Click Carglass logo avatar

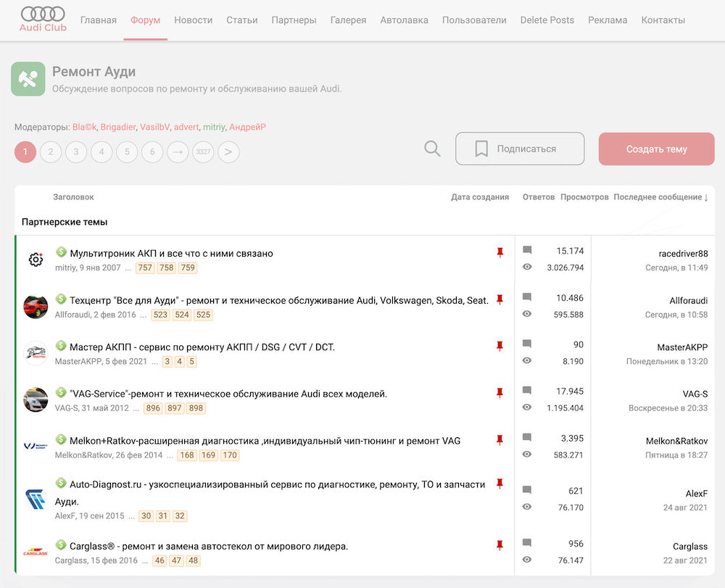click(x=36, y=552)
